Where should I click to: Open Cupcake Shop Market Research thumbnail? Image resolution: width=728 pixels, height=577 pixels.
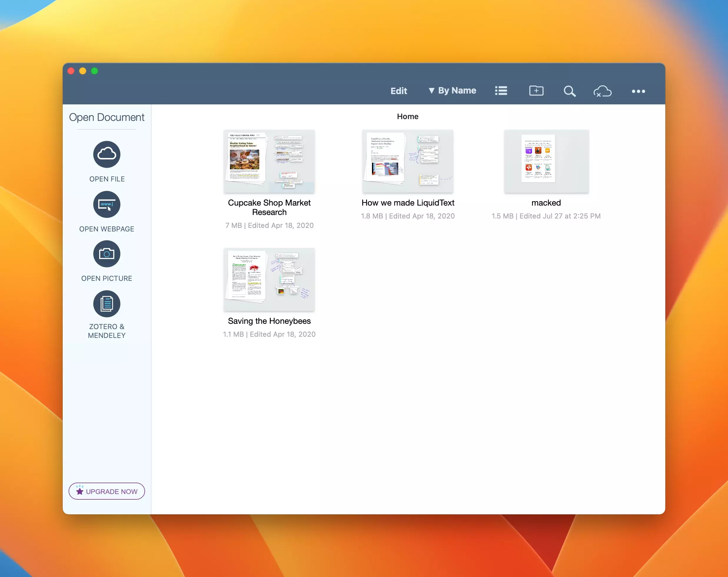269,161
